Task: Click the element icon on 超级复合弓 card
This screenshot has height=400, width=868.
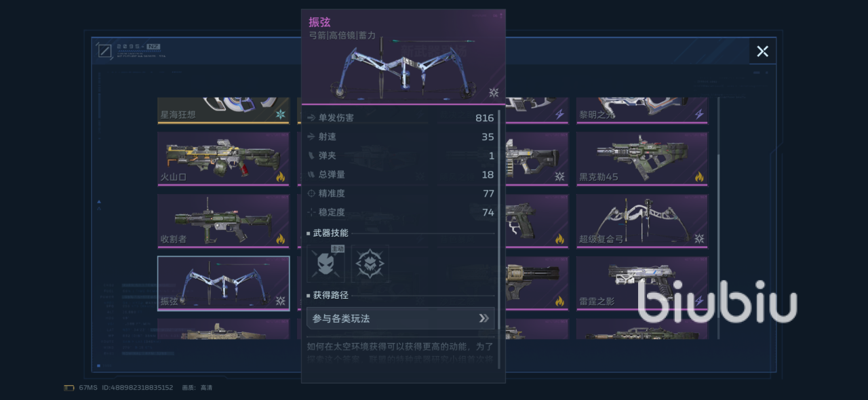Action: click(x=699, y=239)
